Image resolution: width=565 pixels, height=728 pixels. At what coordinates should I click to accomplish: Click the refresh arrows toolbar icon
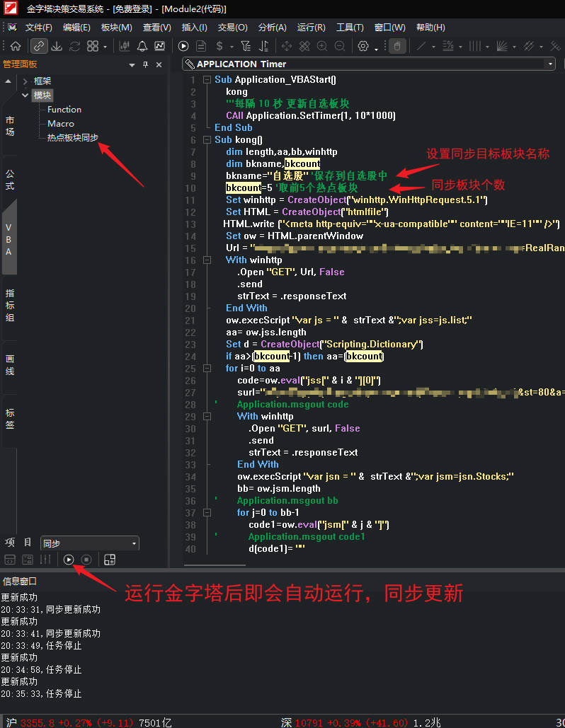coord(74,46)
